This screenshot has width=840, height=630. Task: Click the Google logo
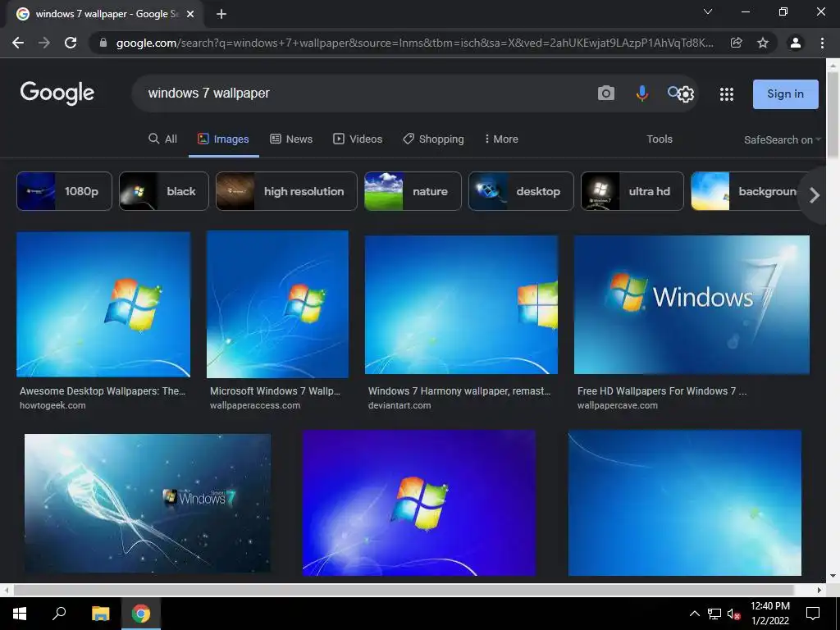pyautogui.click(x=57, y=94)
